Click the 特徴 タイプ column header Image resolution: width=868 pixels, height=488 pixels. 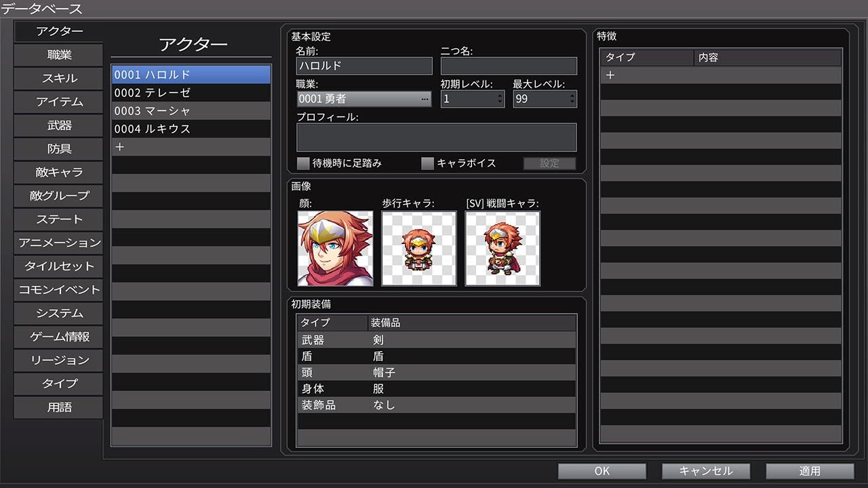(647, 58)
